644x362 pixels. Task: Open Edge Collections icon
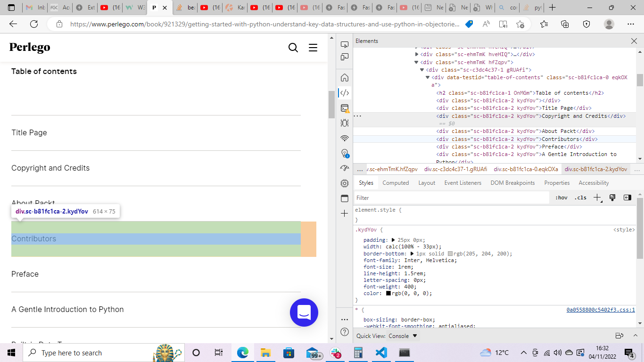click(x=565, y=24)
